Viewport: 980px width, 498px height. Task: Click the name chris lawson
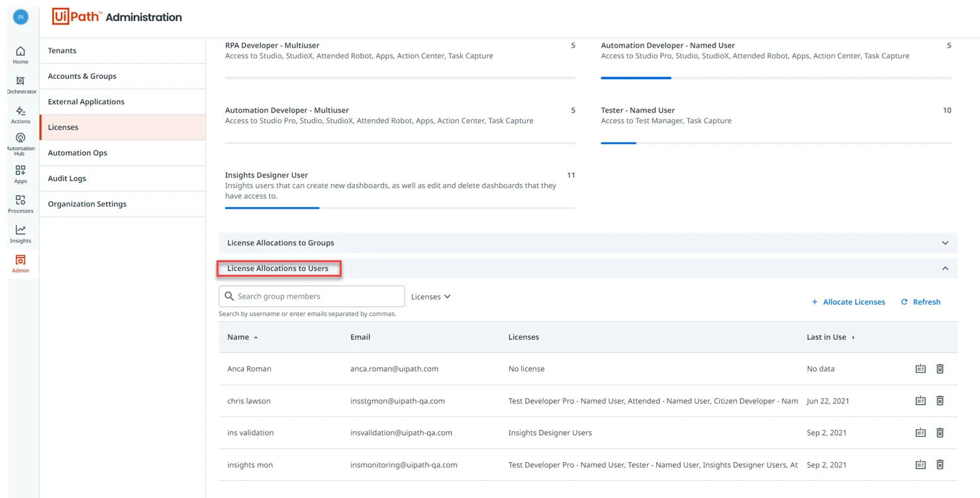[x=249, y=401]
